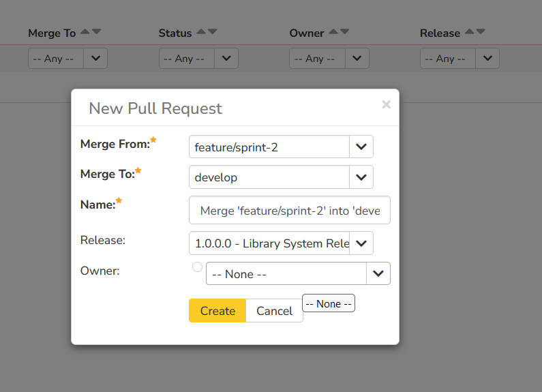Expand the Release dropdown in the dialog
This screenshot has width=542, height=392.
[361, 243]
